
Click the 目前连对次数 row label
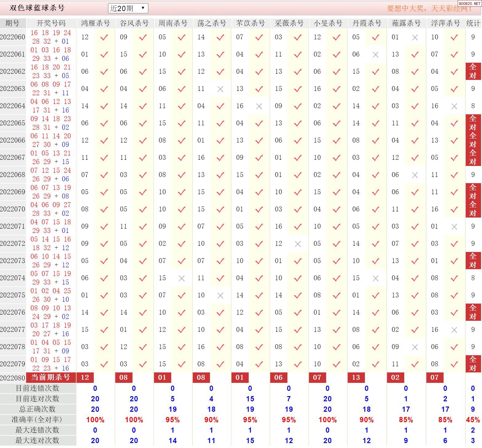point(38,399)
